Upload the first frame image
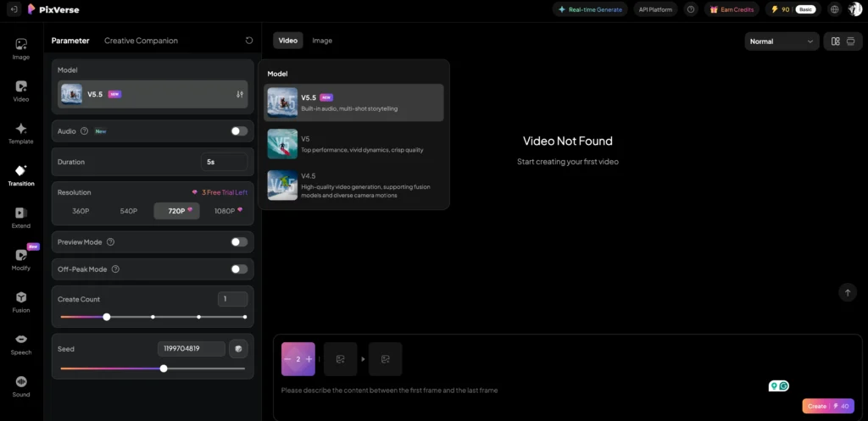This screenshot has height=421, width=868. (x=341, y=359)
